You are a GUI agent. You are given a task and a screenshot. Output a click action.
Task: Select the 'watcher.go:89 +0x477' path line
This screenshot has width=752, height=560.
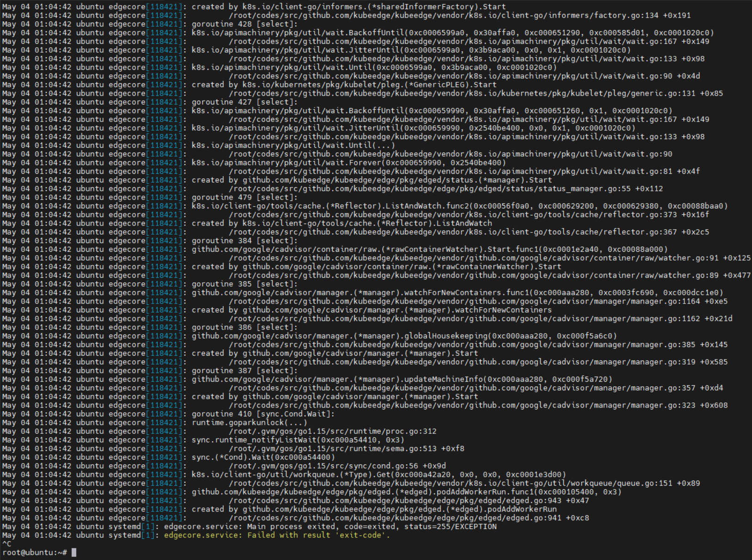pos(377,275)
